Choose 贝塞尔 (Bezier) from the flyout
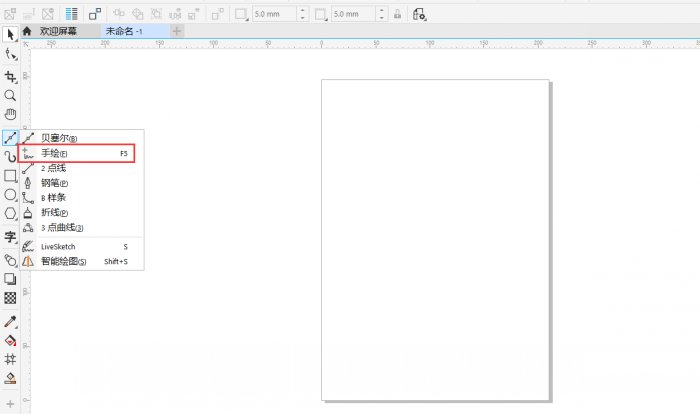Screen dimensions: 700x414 [x=82, y=138]
